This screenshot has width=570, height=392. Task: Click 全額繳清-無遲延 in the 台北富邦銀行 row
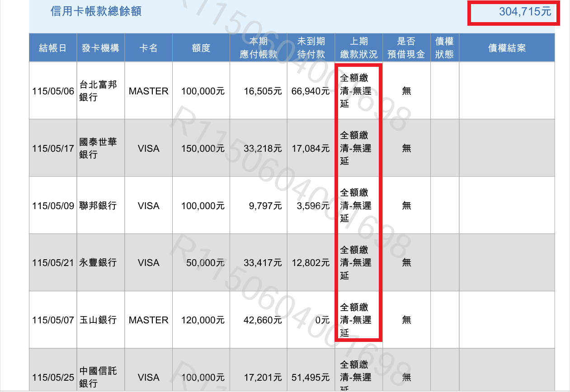point(355,91)
